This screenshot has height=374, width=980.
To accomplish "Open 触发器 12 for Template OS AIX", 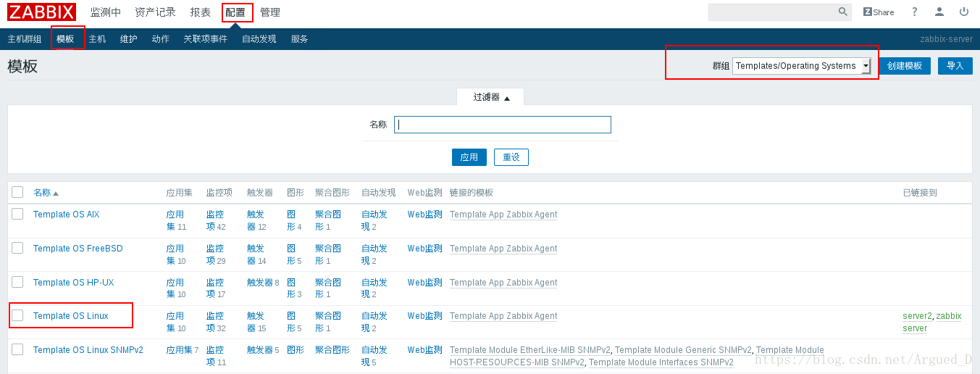I will tap(257, 220).
